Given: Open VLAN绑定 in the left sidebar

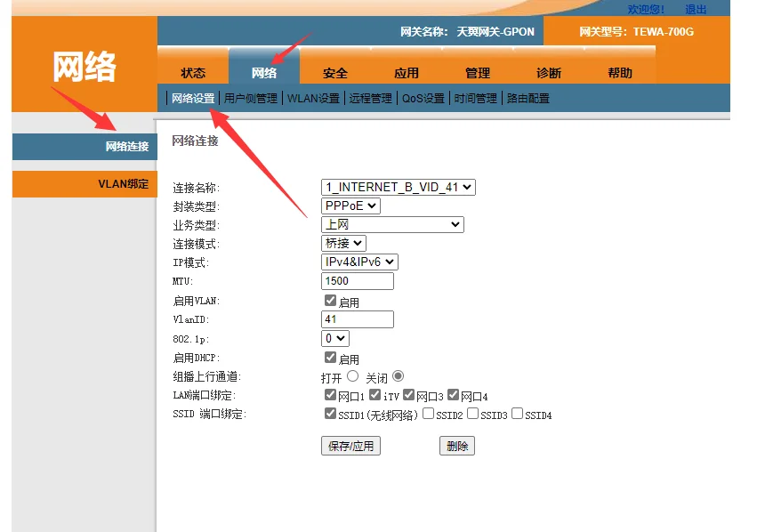Looking at the screenshot, I should click(x=85, y=184).
